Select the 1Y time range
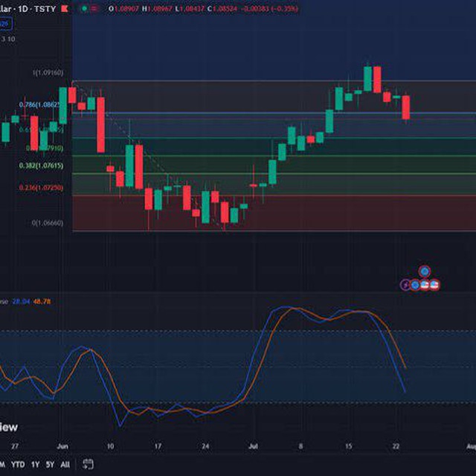476x476 pixels. pyautogui.click(x=36, y=464)
